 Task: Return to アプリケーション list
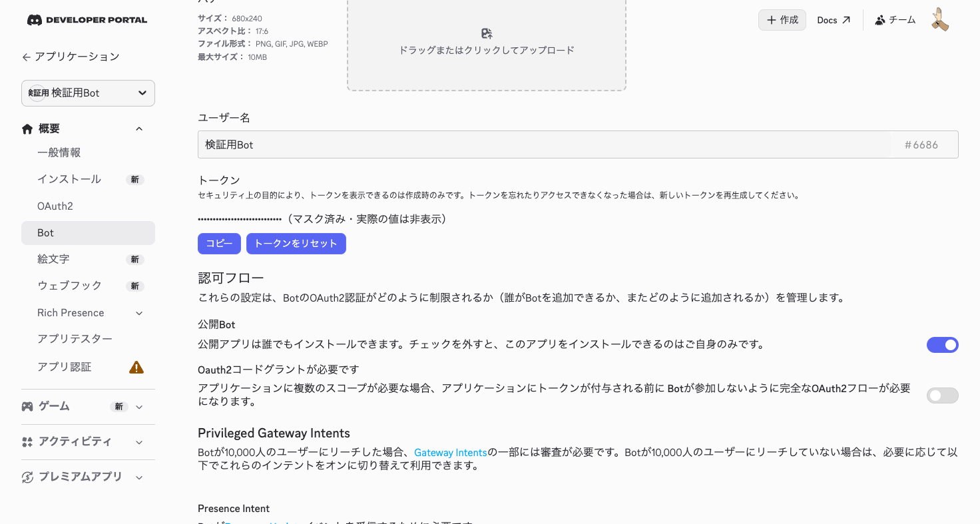71,57
